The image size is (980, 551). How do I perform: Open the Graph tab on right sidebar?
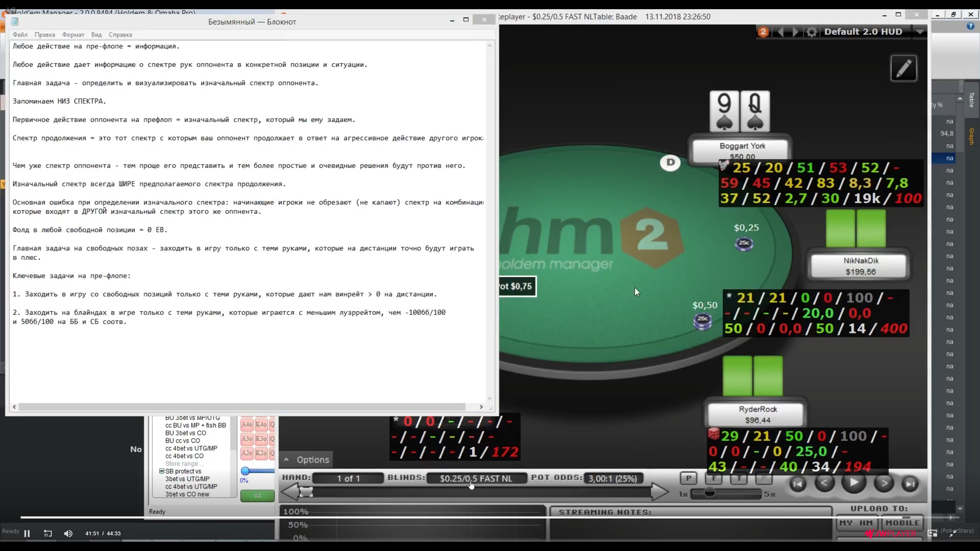tap(971, 137)
